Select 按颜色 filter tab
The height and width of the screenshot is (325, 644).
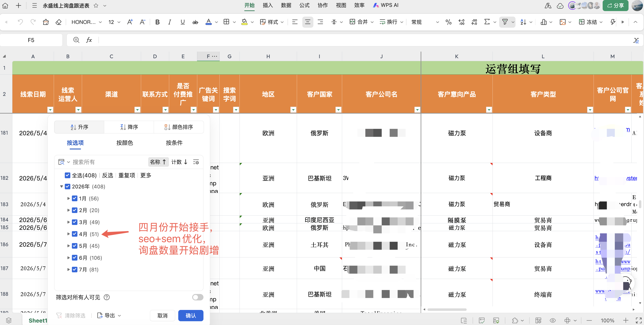(125, 143)
